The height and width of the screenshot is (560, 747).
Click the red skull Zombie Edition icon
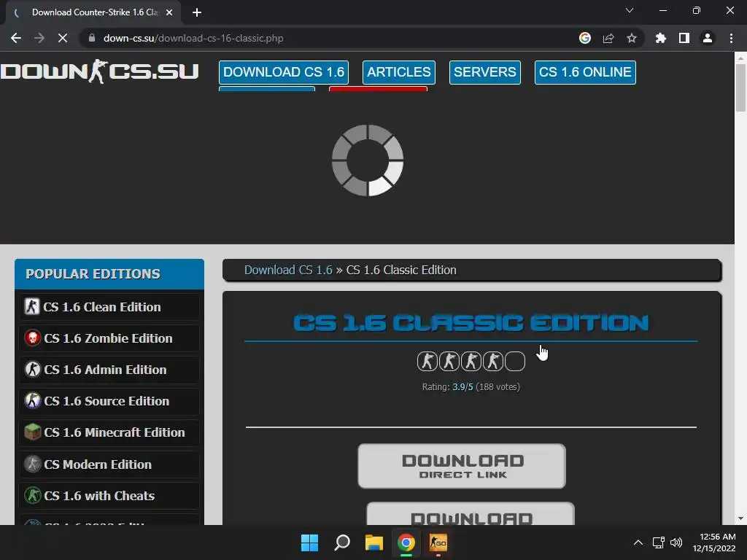[32, 338]
